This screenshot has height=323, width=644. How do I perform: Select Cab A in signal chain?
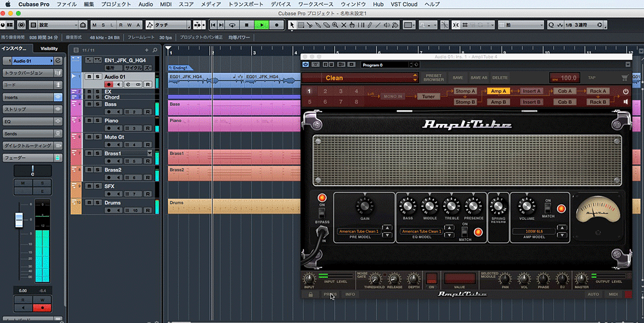pos(565,92)
